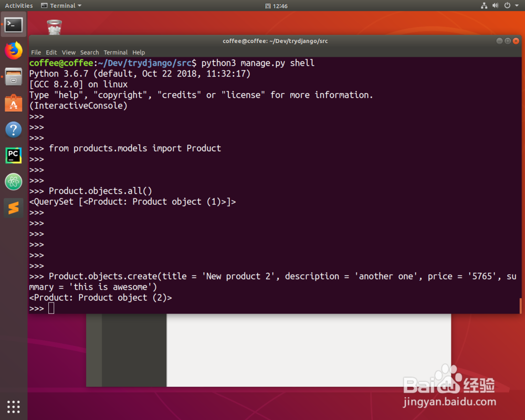Viewport: 525px width, 420px height.
Task: Minimize the terminal window
Action: pos(499,41)
